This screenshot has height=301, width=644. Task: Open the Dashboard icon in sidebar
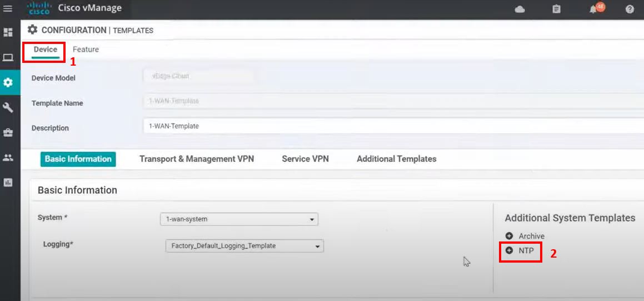click(x=8, y=32)
